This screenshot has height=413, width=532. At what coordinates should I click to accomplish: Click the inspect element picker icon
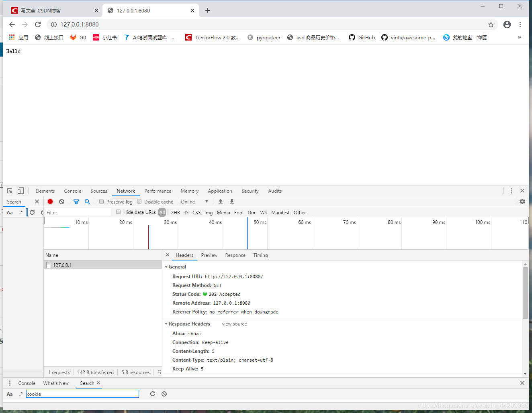(x=10, y=191)
